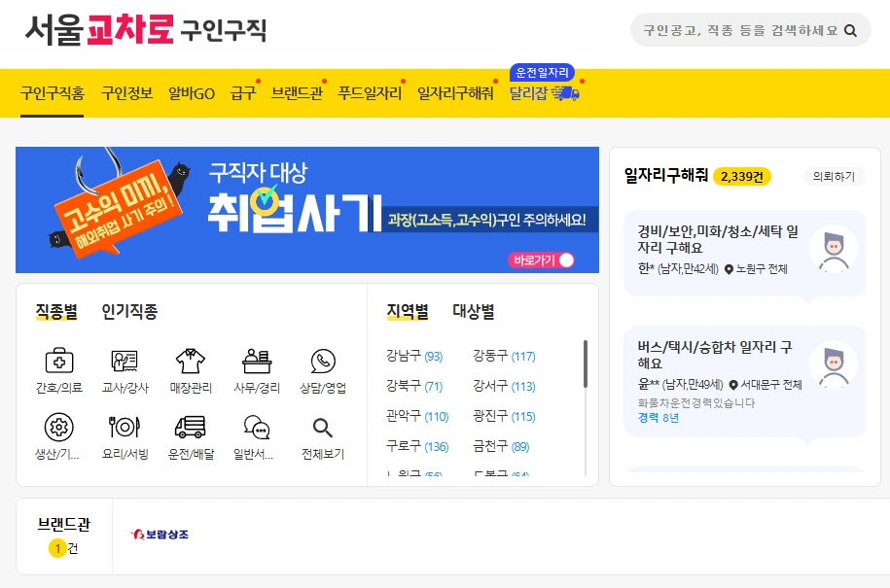The height and width of the screenshot is (588, 890).
Task: Click the 2,339건 count badge
Action: click(742, 176)
